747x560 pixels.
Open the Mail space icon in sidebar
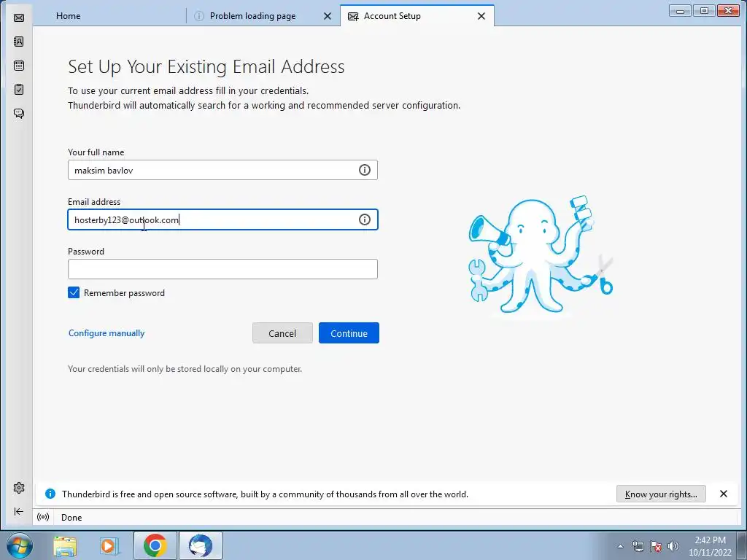(x=19, y=17)
